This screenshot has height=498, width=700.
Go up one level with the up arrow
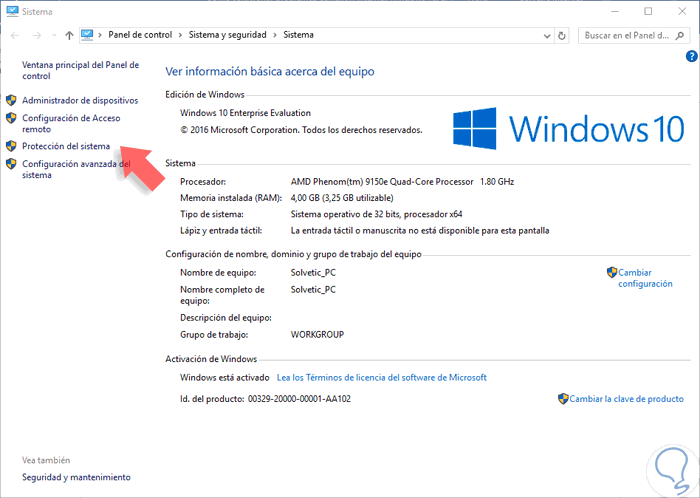[69, 35]
